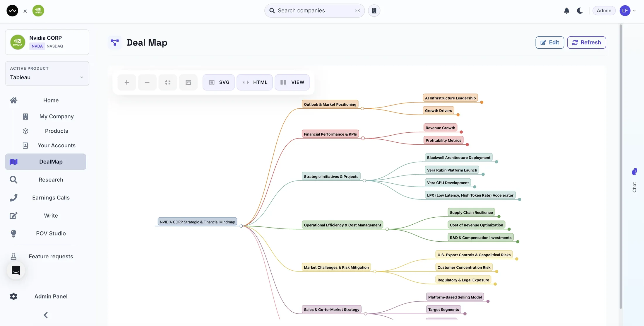Click the reset layout icon in toolbar
Image resolution: width=644 pixels, height=326 pixels.
click(x=188, y=83)
